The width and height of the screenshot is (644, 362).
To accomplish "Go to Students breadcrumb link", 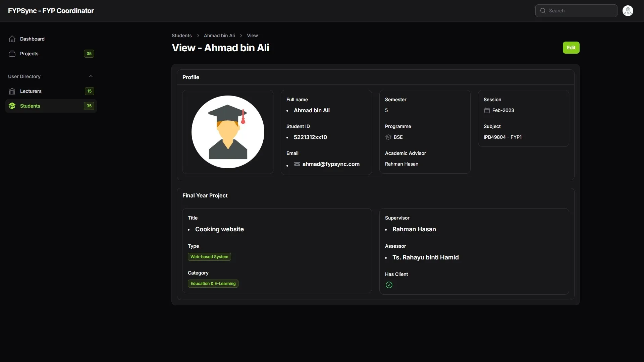I will [x=181, y=36].
